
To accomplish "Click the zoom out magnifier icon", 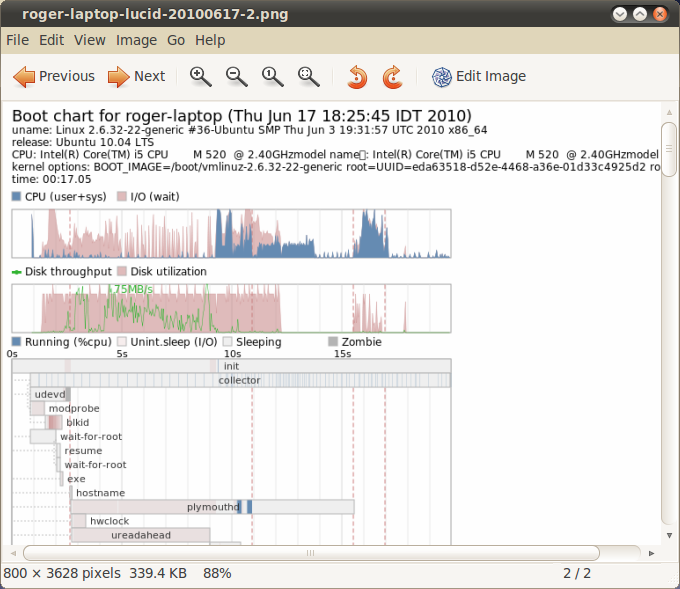I will click(237, 76).
